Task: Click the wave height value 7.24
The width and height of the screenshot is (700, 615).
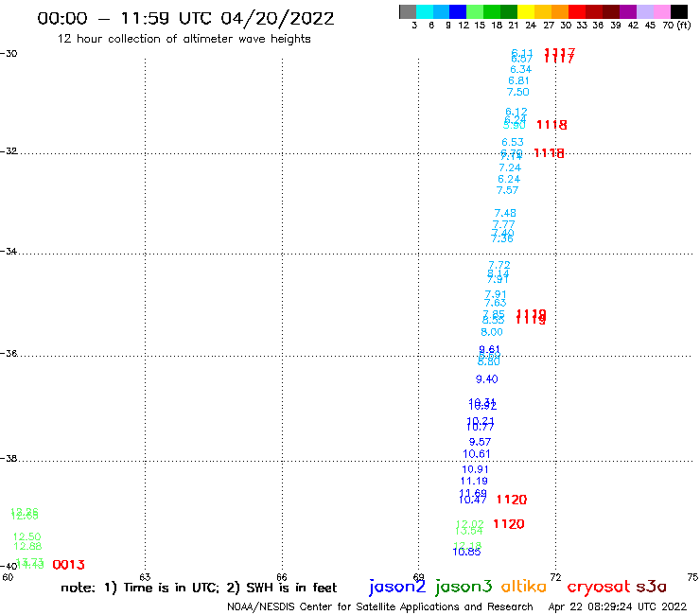Action: click(510, 167)
